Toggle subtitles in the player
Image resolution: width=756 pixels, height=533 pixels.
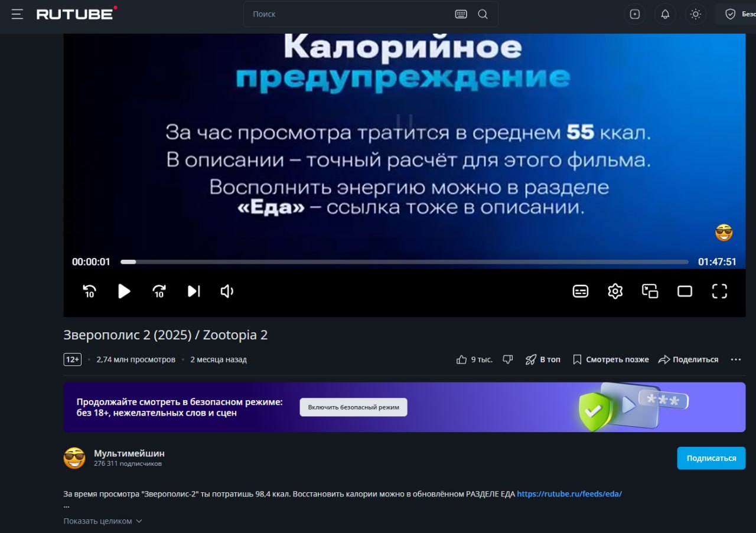581,291
